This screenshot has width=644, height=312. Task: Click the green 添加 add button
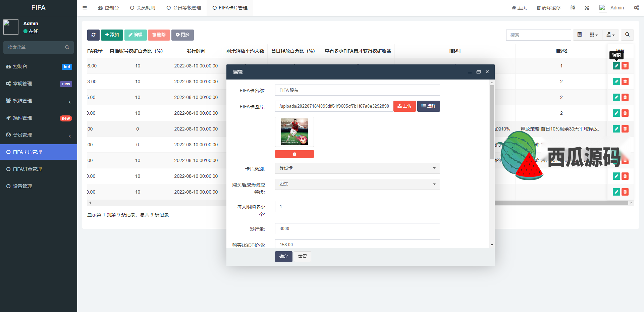112,35
